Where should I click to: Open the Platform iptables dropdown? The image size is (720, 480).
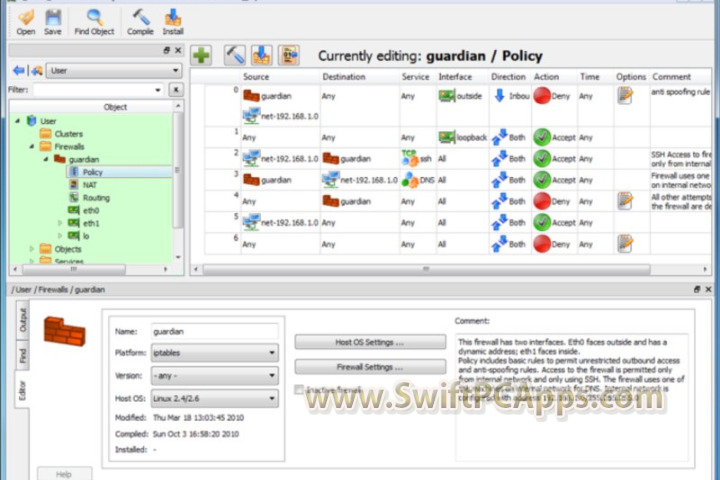tap(214, 353)
